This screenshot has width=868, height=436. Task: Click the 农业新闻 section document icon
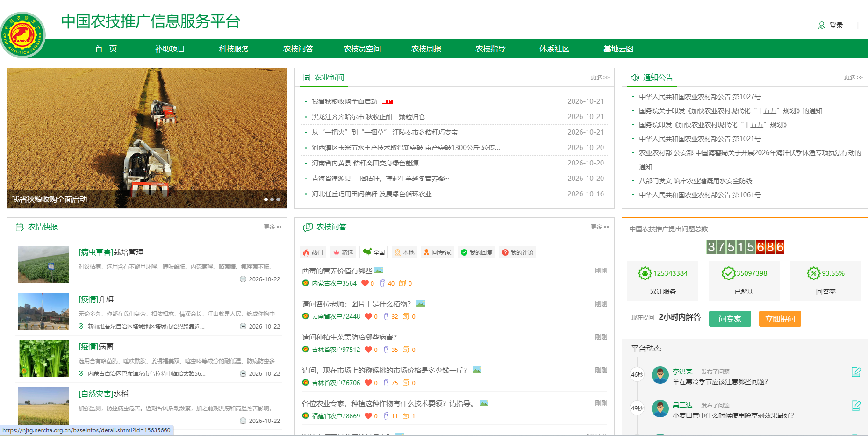pyautogui.click(x=307, y=78)
